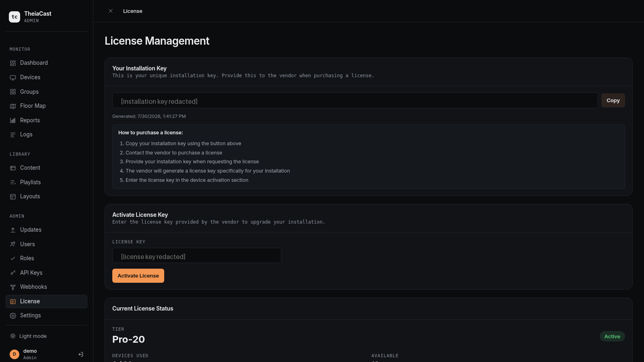644x362 pixels.
Task: Click the API Keys key icon
Action: 13,273
